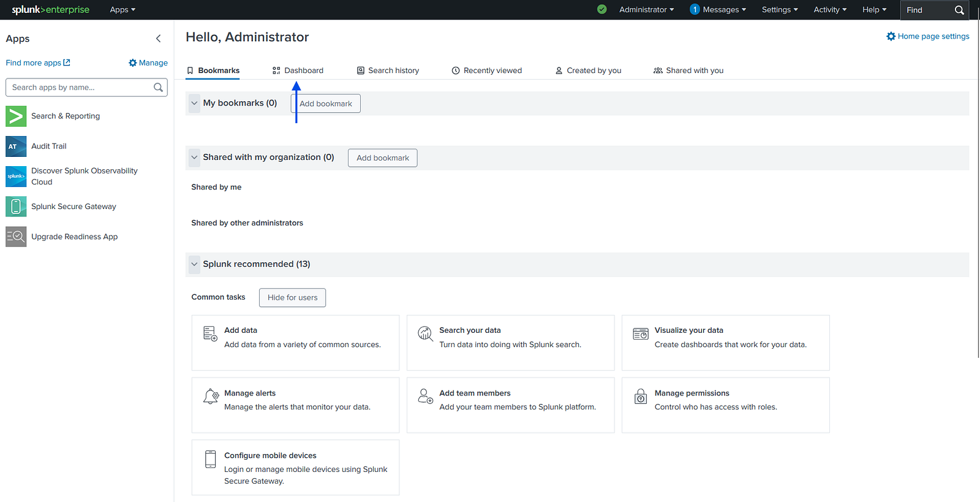Screen dimensions: 980x502
Task: Click the Add team members icon
Action: pos(426,396)
